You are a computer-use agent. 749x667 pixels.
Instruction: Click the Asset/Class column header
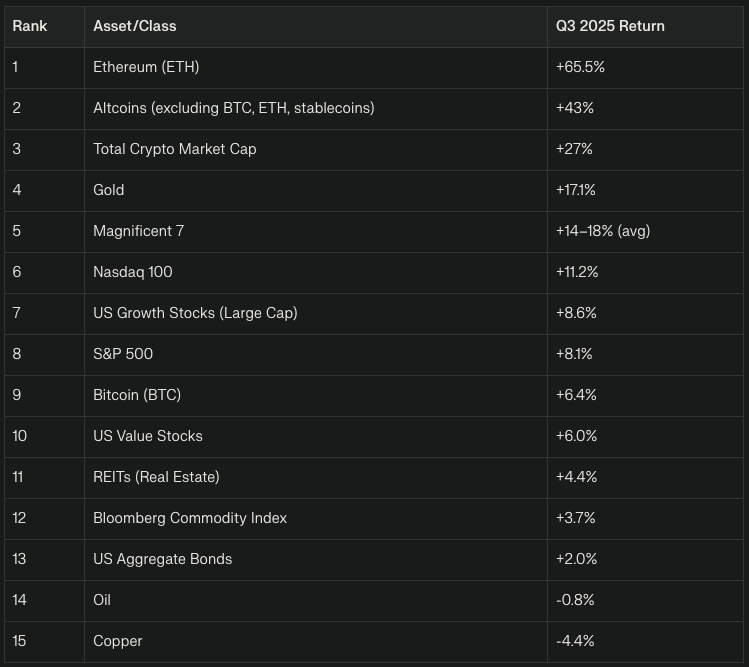click(135, 26)
